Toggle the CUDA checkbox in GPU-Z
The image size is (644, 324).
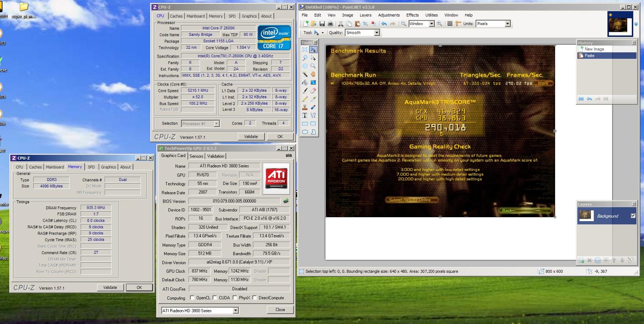point(215,298)
